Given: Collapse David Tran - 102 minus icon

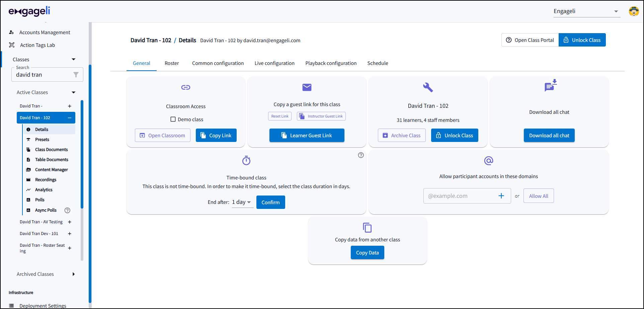Looking at the screenshot, I should pyautogui.click(x=70, y=118).
